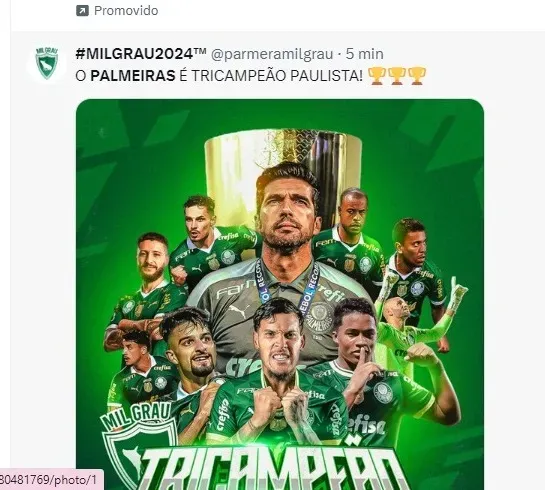Click the bold PALMEIRAS word in tweet
This screenshot has height=490, width=545.
pos(133,76)
